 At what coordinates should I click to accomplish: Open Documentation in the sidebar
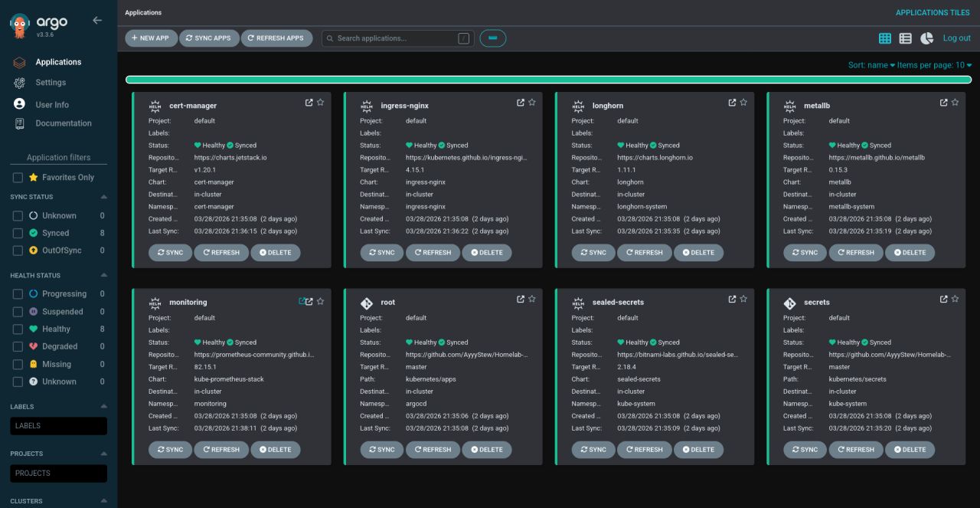pos(63,123)
